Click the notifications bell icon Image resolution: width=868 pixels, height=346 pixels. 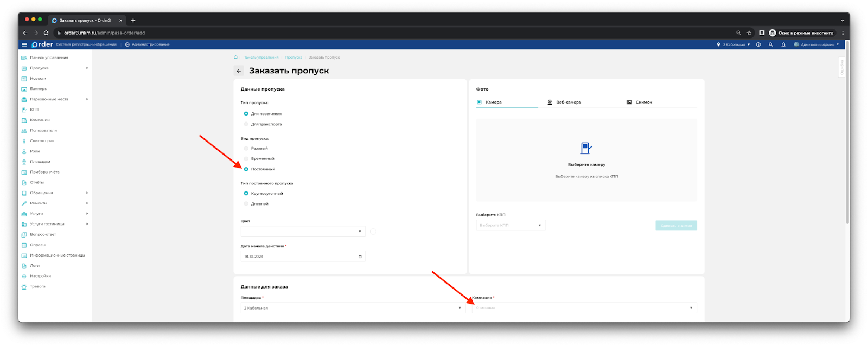783,44
